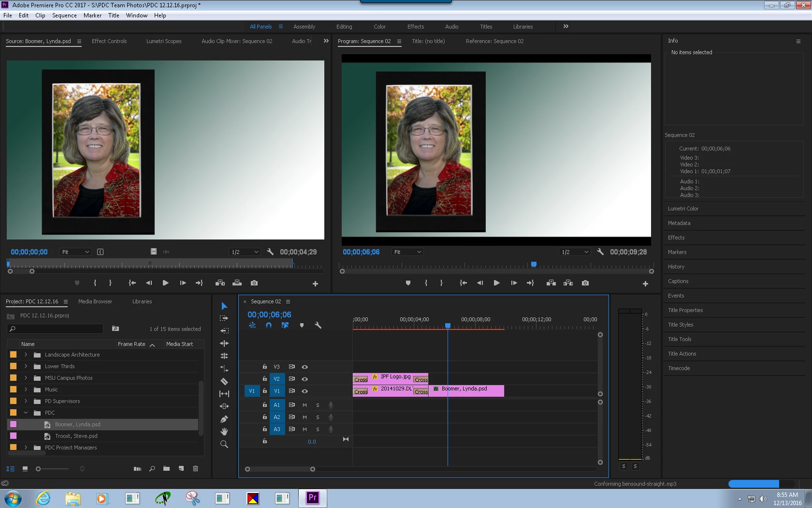Open the Title Properties panel
Image resolution: width=812 pixels, height=508 pixels.
685,310
